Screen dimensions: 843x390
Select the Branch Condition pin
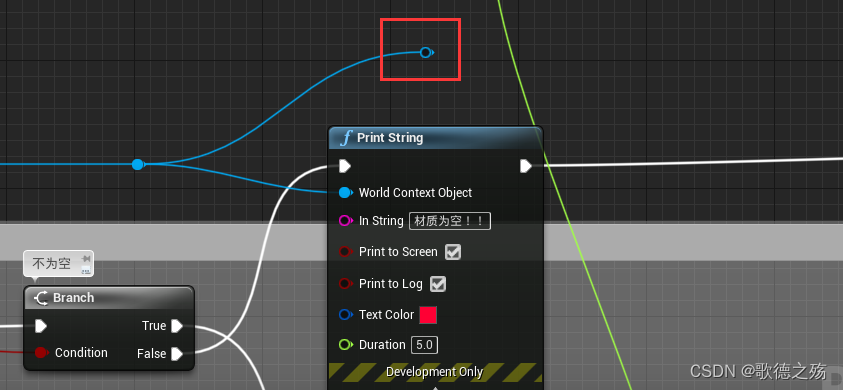41,352
